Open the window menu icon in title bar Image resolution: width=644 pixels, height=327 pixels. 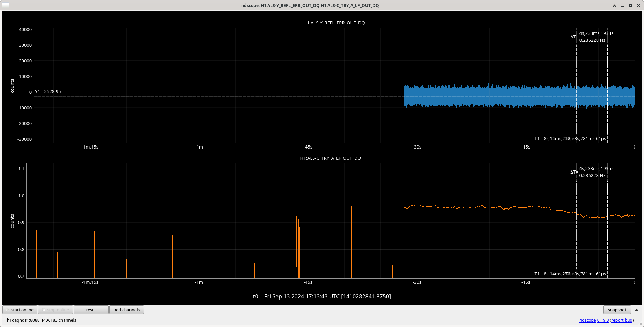(x=6, y=5)
